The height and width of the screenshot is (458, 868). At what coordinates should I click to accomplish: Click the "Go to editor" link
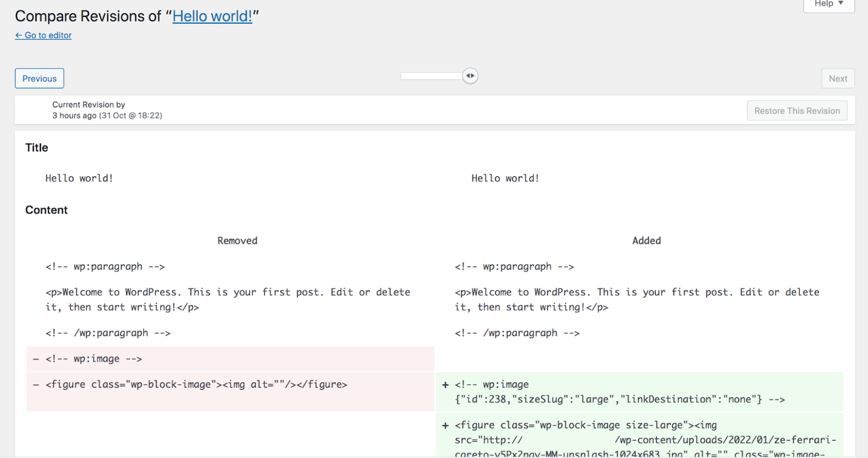coord(43,35)
